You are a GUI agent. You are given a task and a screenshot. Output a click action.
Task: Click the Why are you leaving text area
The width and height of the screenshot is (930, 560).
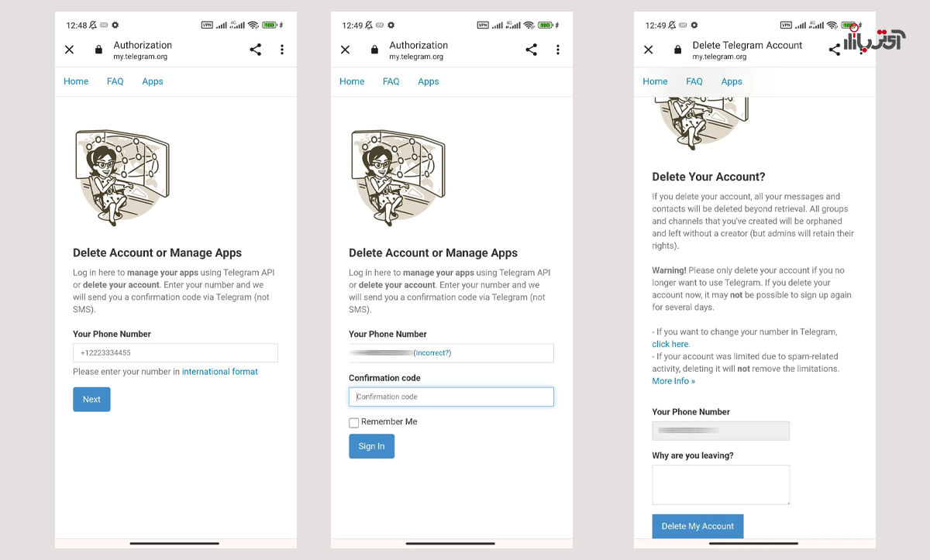pos(721,485)
